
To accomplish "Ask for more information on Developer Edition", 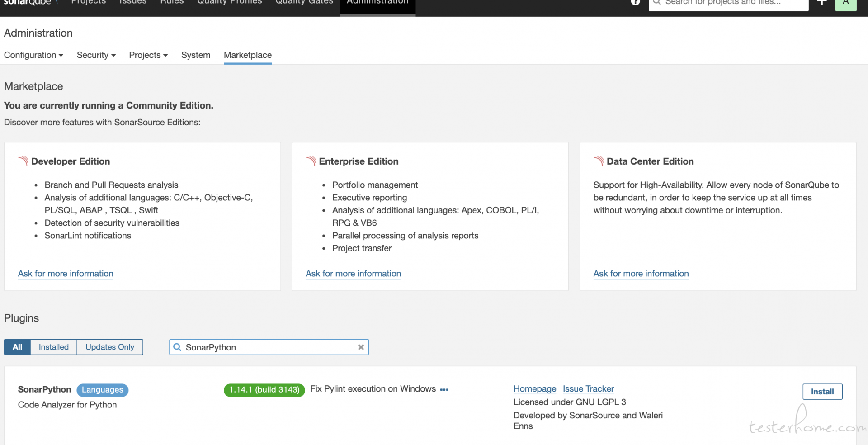I will (x=66, y=274).
